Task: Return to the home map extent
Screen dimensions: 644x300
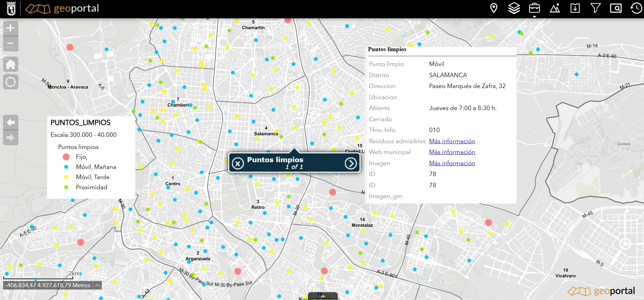Action: click(x=11, y=64)
